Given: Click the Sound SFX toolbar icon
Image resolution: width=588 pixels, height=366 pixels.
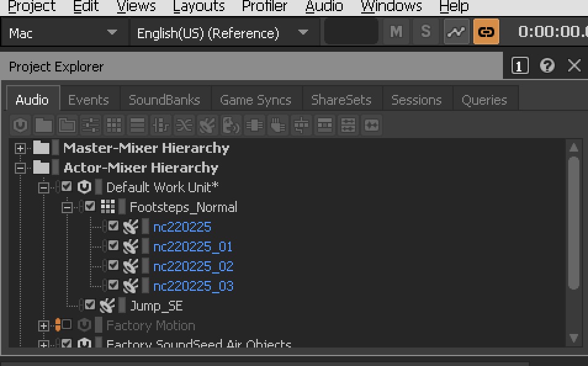Looking at the screenshot, I should click(207, 125).
